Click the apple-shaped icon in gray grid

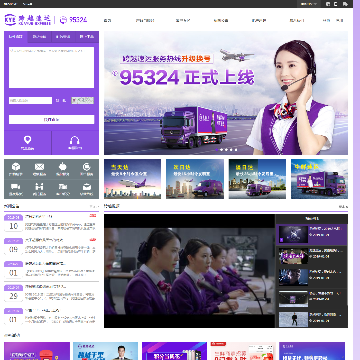tap(63, 167)
